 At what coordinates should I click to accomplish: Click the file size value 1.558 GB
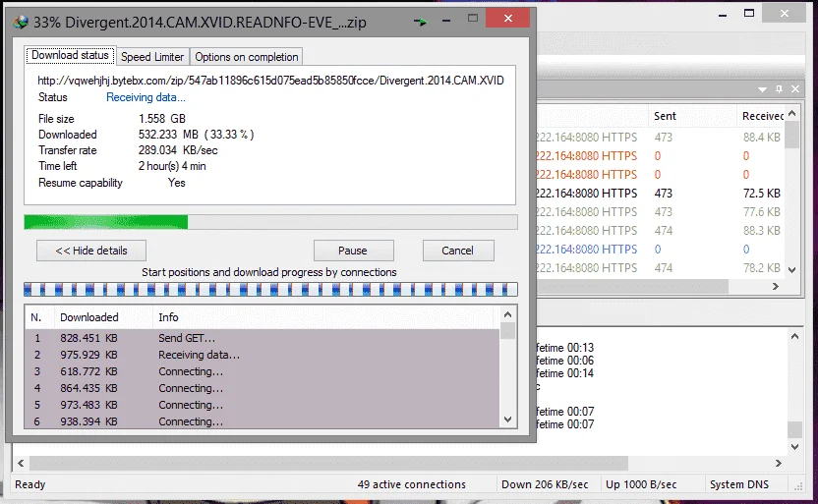pyautogui.click(x=161, y=119)
